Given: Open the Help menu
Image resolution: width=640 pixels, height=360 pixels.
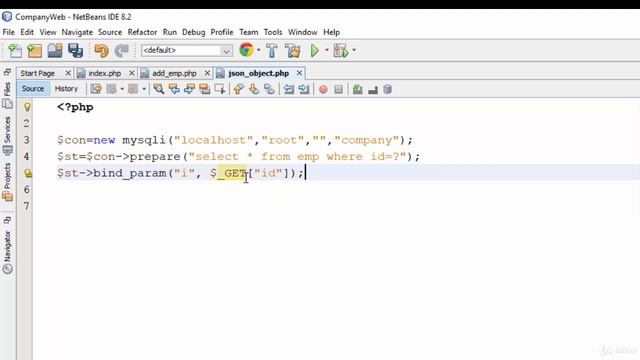Looking at the screenshot, I should tap(331, 32).
